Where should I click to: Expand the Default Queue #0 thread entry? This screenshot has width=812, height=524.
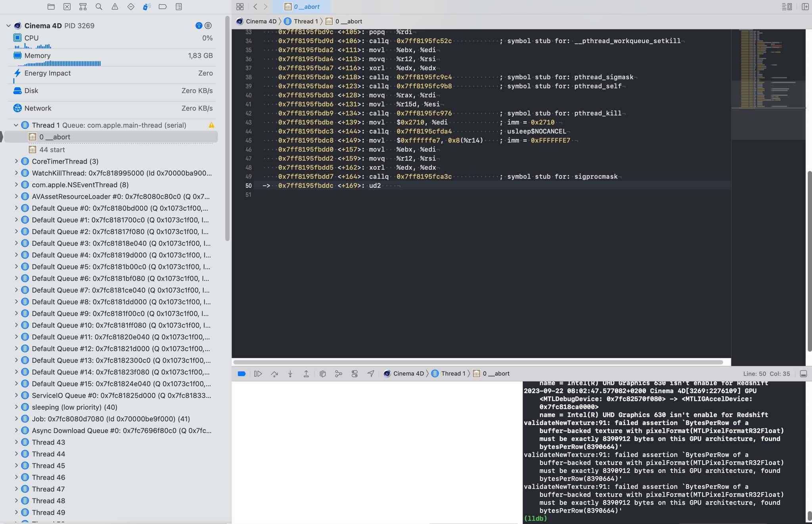(x=15, y=208)
